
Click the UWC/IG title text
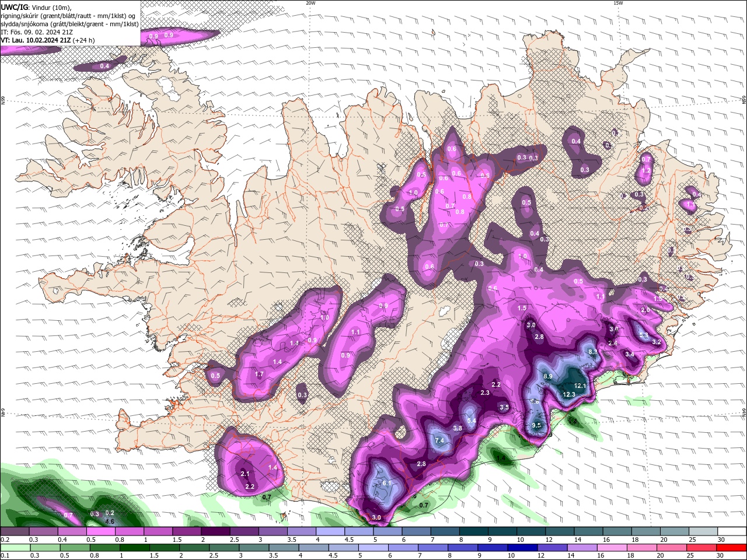pos(14,7)
